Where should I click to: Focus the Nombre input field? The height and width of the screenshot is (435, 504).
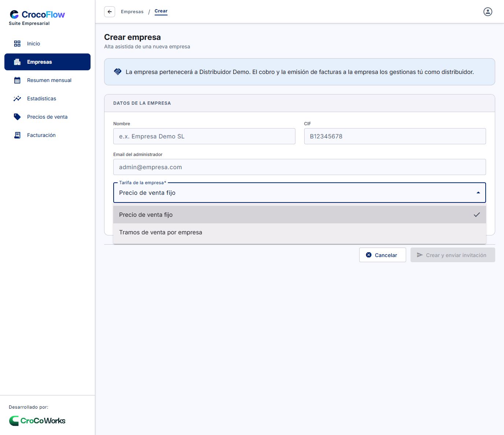pos(204,136)
